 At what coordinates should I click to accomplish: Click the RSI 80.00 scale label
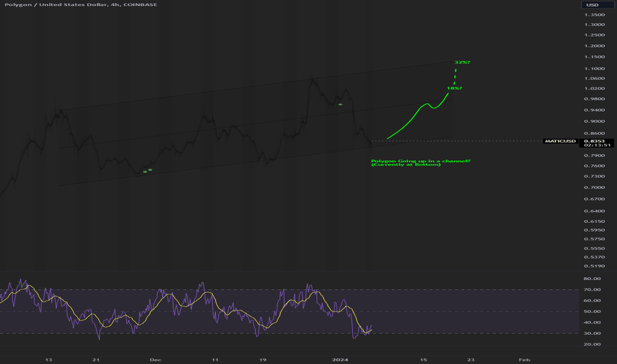pos(593,279)
